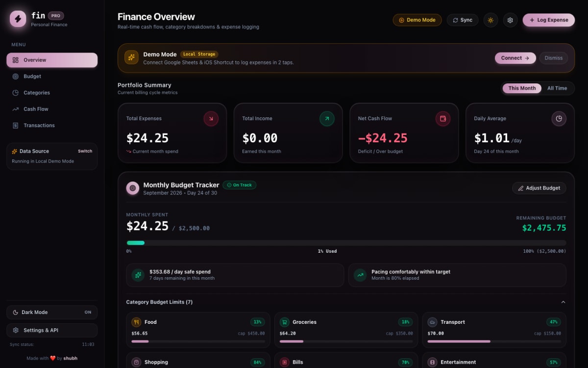Image resolution: width=588 pixels, height=368 pixels.
Task: Click the Food 13% badge
Action: (258, 322)
